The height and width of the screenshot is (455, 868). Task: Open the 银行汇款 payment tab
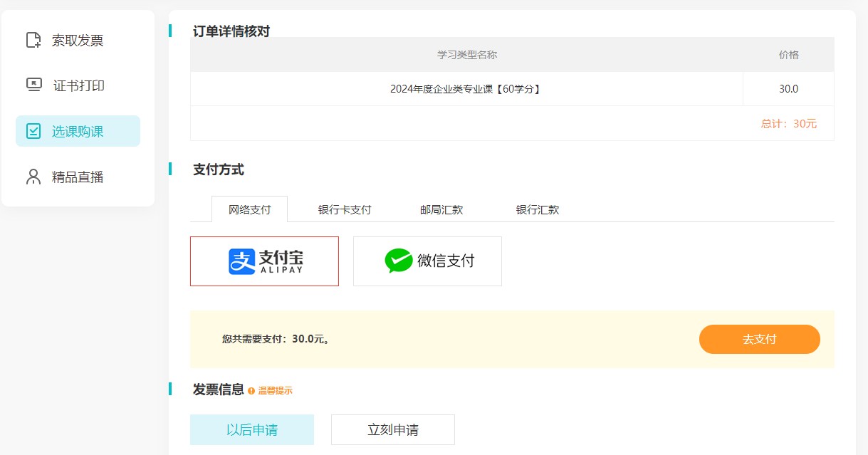(x=538, y=210)
